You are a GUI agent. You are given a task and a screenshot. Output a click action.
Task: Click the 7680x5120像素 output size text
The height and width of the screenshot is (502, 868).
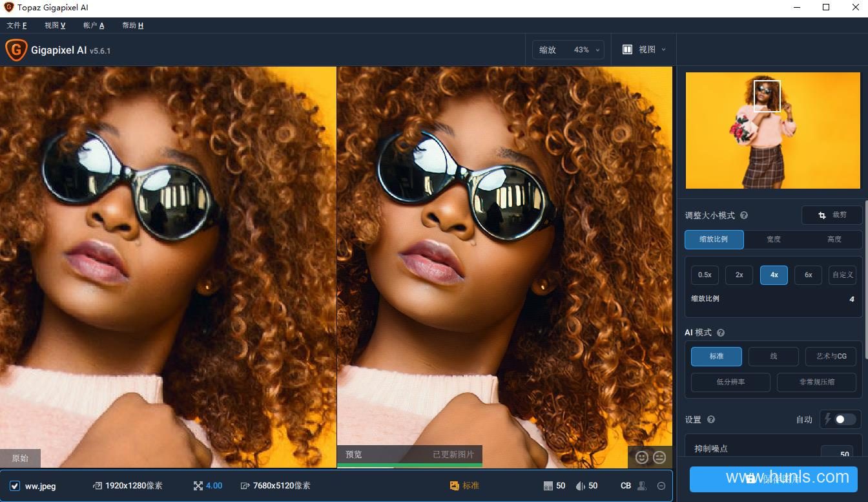click(x=282, y=485)
